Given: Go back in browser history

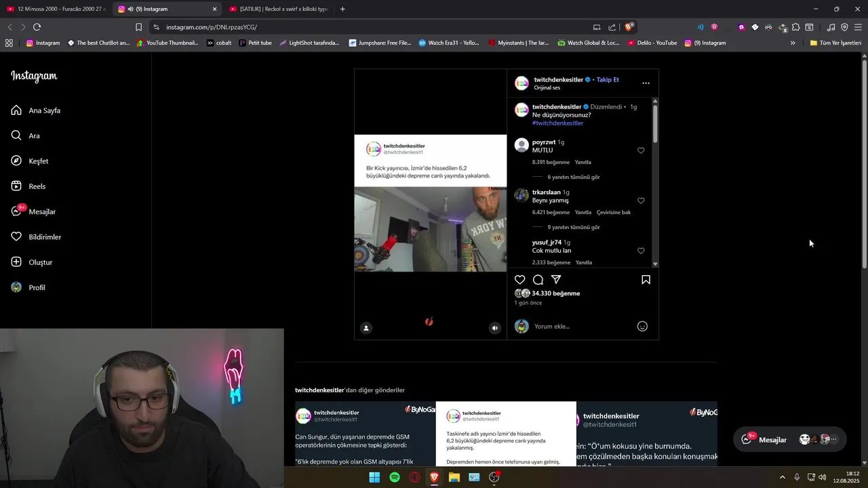Looking at the screenshot, I should point(9,27).
